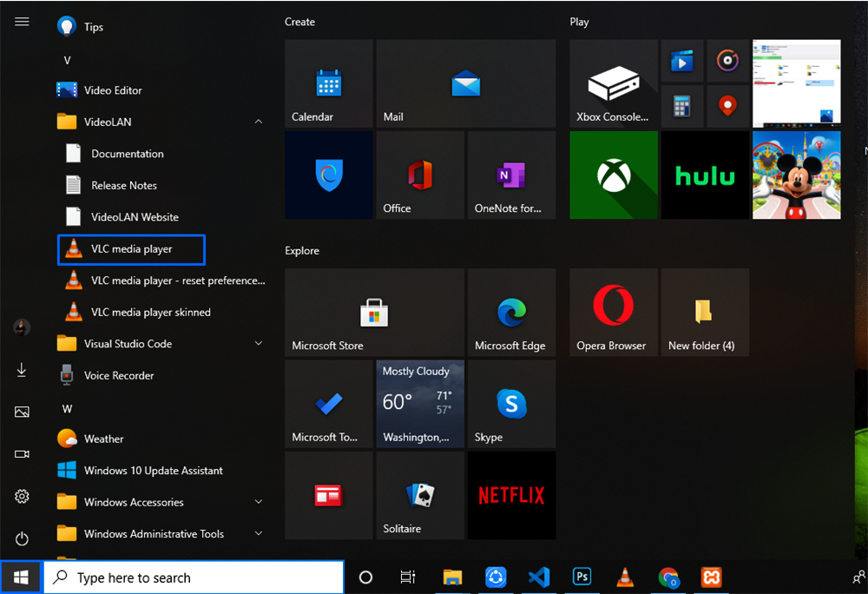Screen dimensions: 868x594
Task: Collapse the VideoLAN folder
Action: [x=258, y=122]
